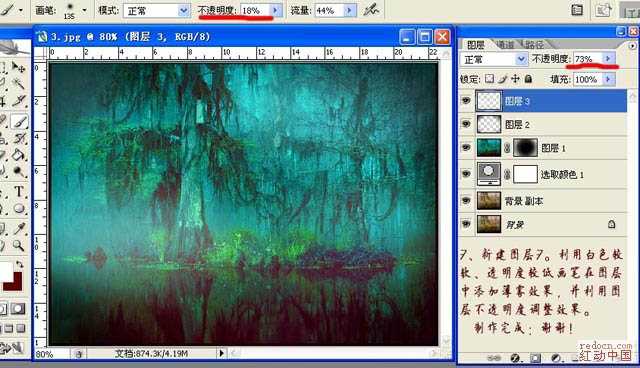Click the link layers icon at panel bottom

[x=494, y=358]
